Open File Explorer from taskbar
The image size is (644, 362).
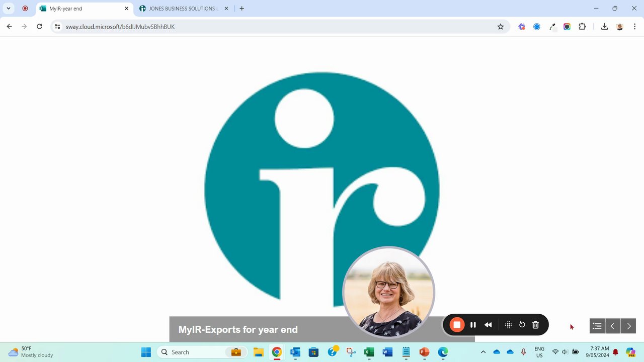pyautogui.click(x=259, y=352)
